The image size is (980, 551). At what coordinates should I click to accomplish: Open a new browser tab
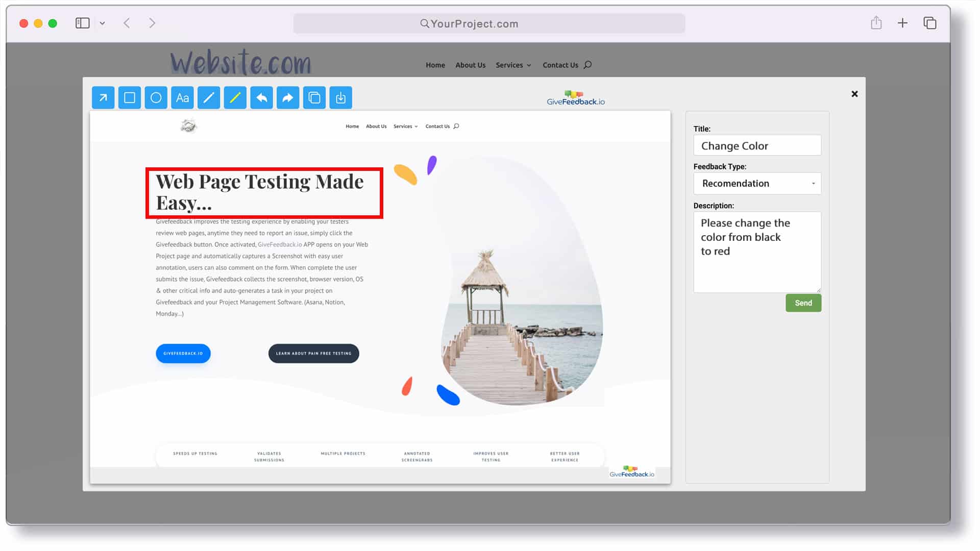(902, 23)
